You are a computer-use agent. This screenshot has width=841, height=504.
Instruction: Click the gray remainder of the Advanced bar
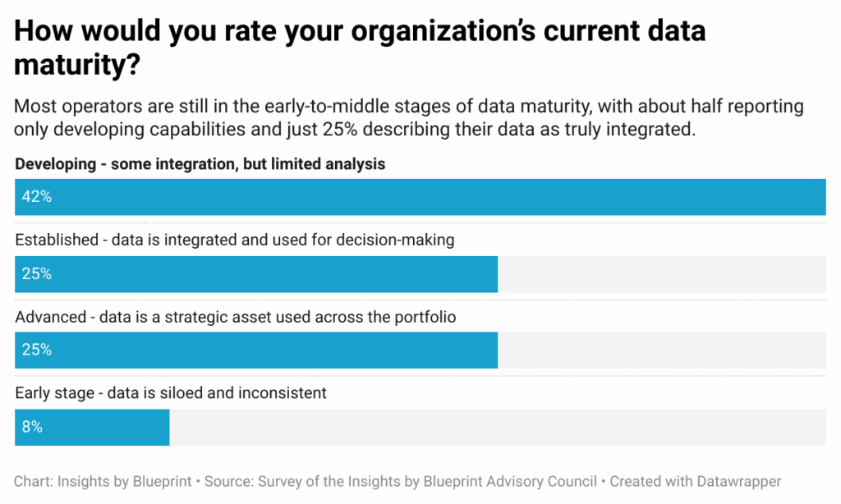[x=661, y=351]
